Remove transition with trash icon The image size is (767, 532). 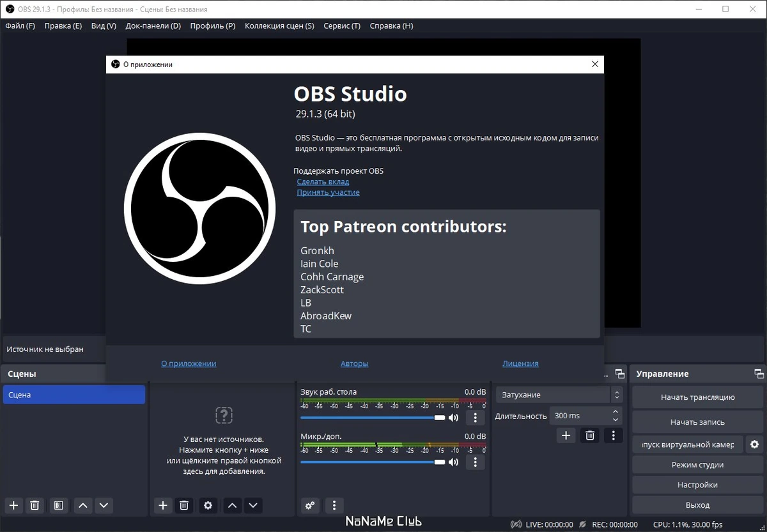(x=590, y=435)
